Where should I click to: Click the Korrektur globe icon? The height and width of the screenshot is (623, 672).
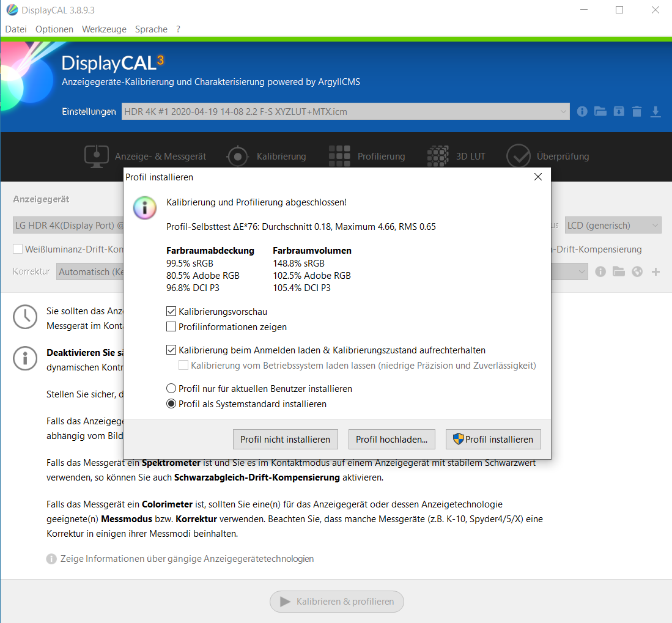637,271
